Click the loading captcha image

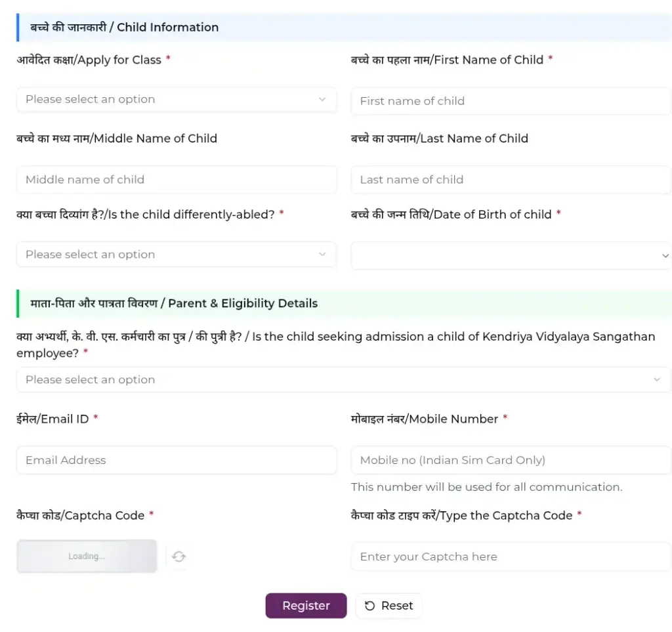87,557
